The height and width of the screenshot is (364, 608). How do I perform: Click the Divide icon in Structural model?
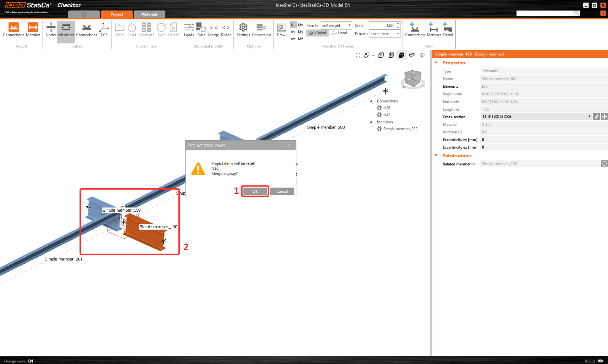point(226,30)
